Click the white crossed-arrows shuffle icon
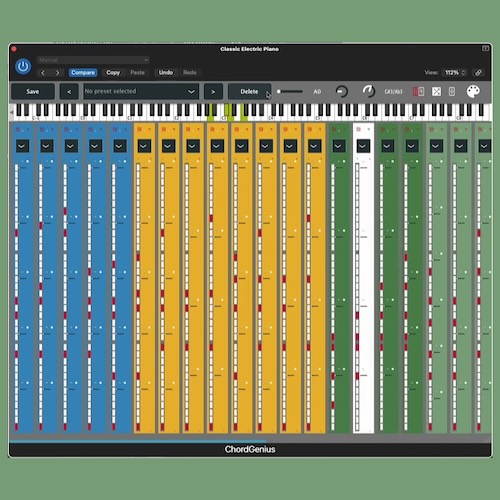The height and width of the screenshot is (500, 500). [x=436, y=91]
